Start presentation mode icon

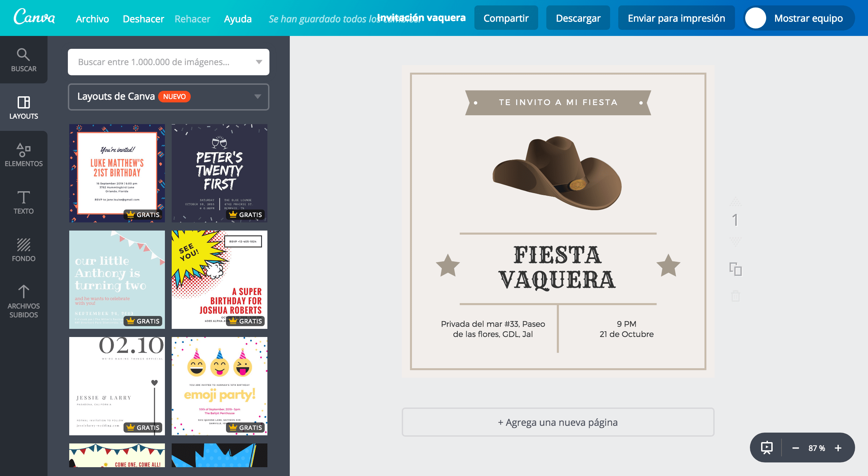click(x=767, y=448)
